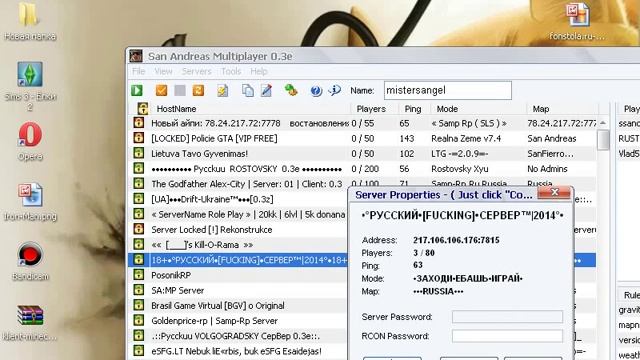The image size is (640, 360).
Task: Click the Copy Server Info icon
Action: tap(248, 90)
